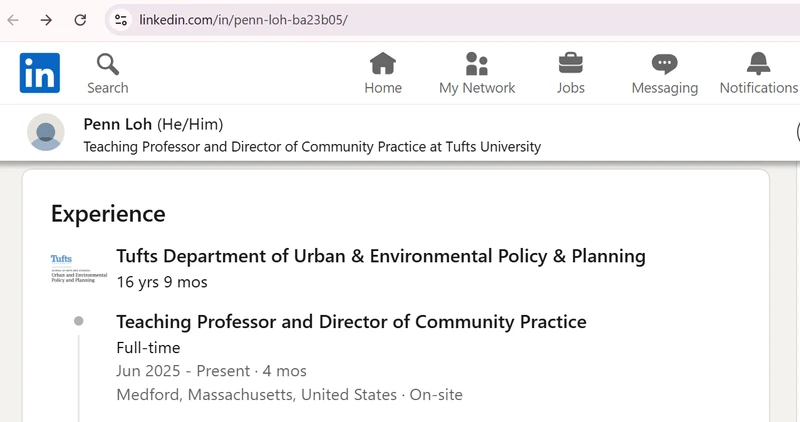Open the Messaging speech bubble icon
Viewport: 800px width, 422px height.
coord(664,64)
